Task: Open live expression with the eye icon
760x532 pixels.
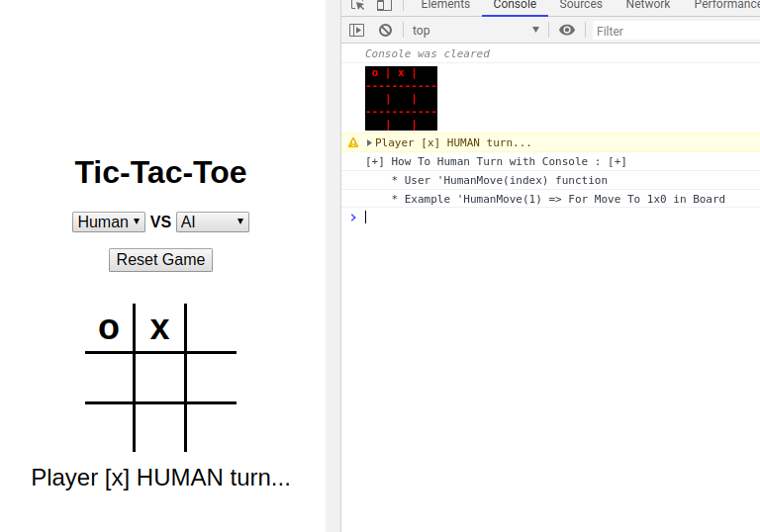Action: click(567, 30)
